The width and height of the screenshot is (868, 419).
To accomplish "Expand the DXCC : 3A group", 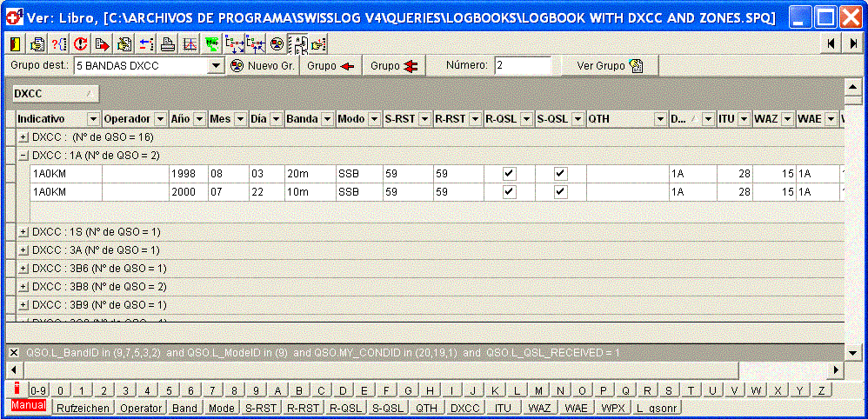I will point(23,250).
